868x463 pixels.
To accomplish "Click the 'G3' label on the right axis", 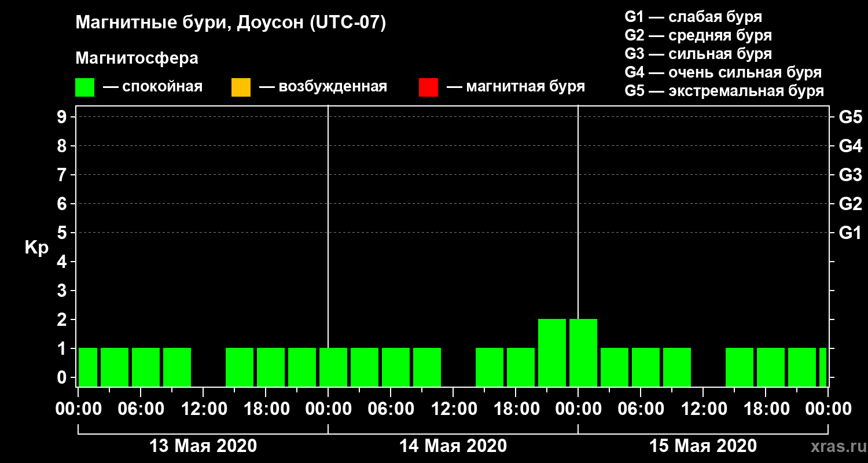I will pos(850,175).
